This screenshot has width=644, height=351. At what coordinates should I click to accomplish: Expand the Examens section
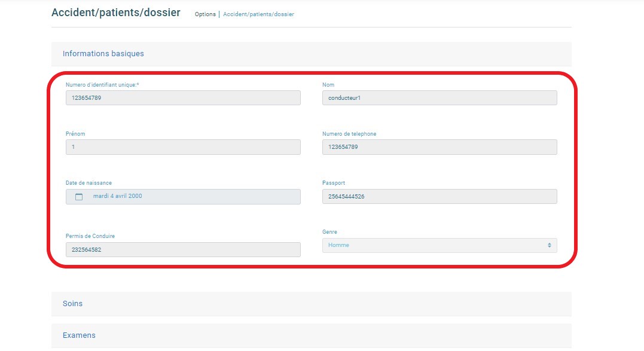tap(312, 335)
